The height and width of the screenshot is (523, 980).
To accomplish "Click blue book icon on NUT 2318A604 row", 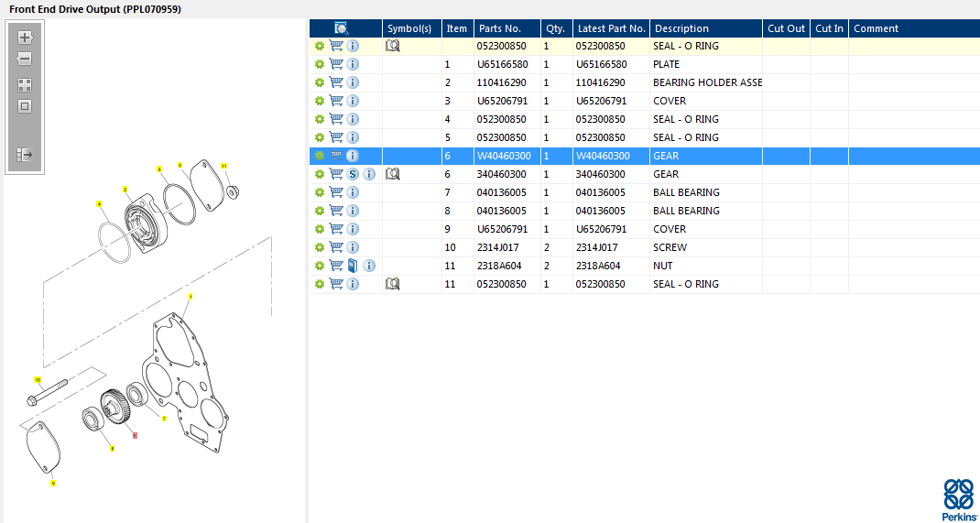I will click(x=353, y=266).
